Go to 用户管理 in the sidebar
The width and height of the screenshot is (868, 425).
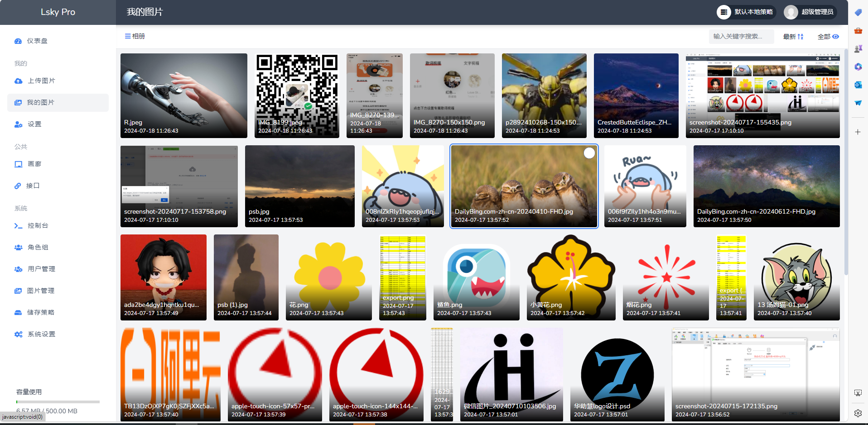(41, 269)
